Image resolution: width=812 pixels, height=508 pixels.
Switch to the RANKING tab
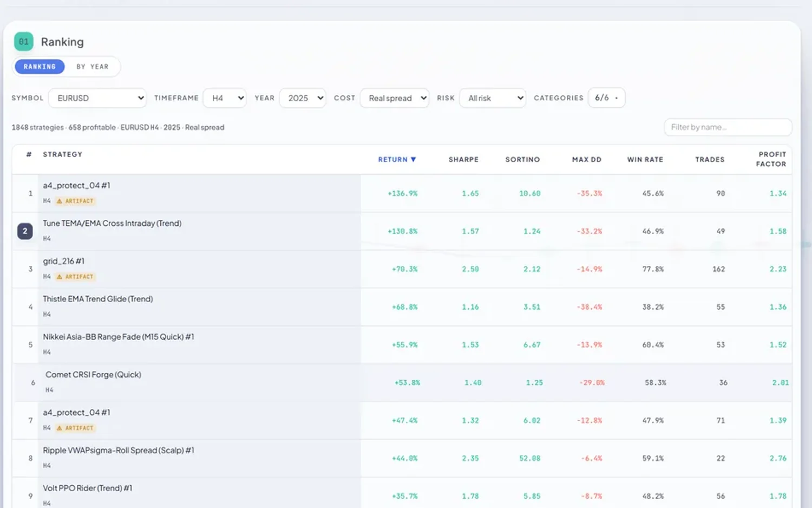pos(40,67)
